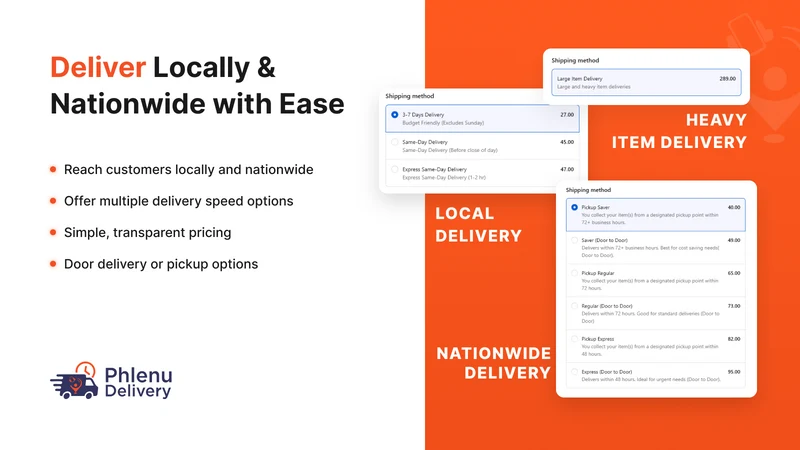Click the 'Phlenu Delivery' brand name text
Screen dimensions: 800x450
pyautogui.click(x=138, y=383)
